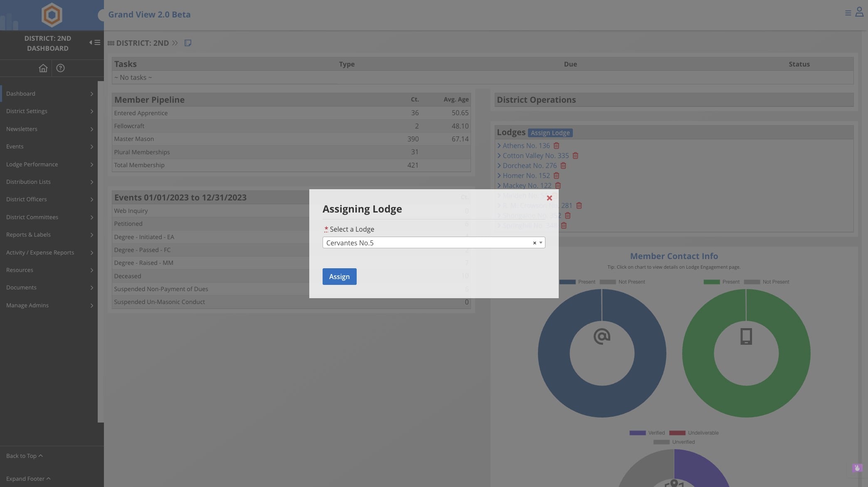This screenshot has width=868, height=487.
Task: Click Expand Footer link
Action: 28,479
